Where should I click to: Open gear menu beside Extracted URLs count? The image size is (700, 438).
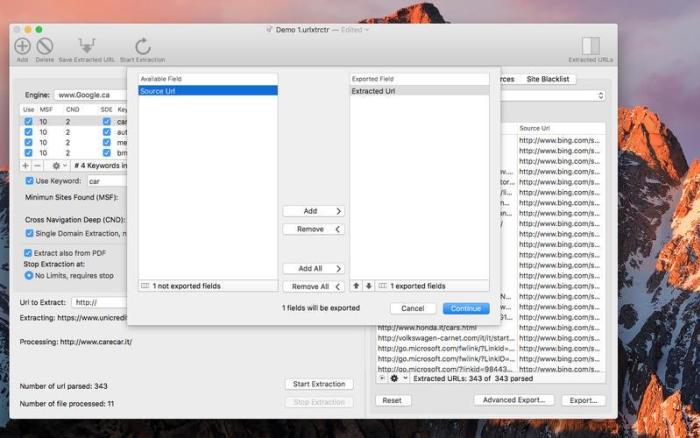pos(398,378)
